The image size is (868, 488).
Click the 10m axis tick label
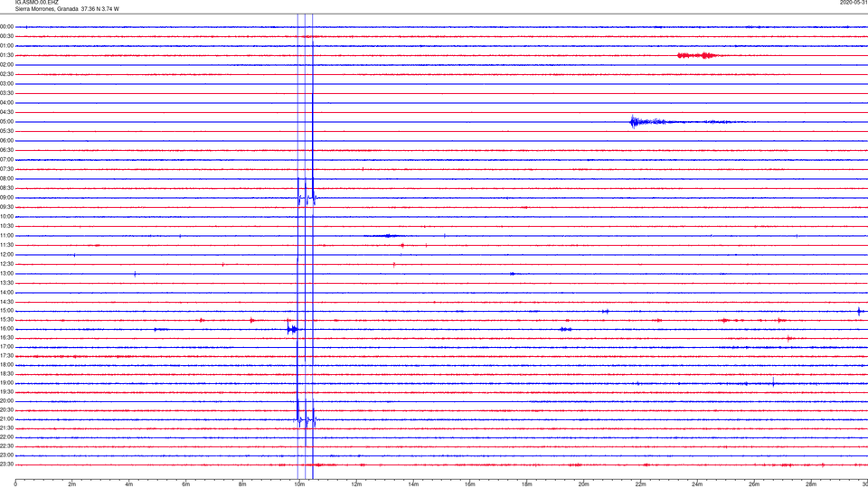tap(299, 484)
